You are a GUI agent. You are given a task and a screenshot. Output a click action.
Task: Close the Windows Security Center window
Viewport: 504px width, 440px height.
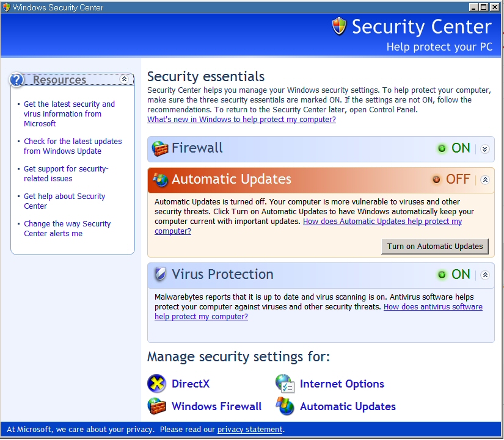(494, 7)
